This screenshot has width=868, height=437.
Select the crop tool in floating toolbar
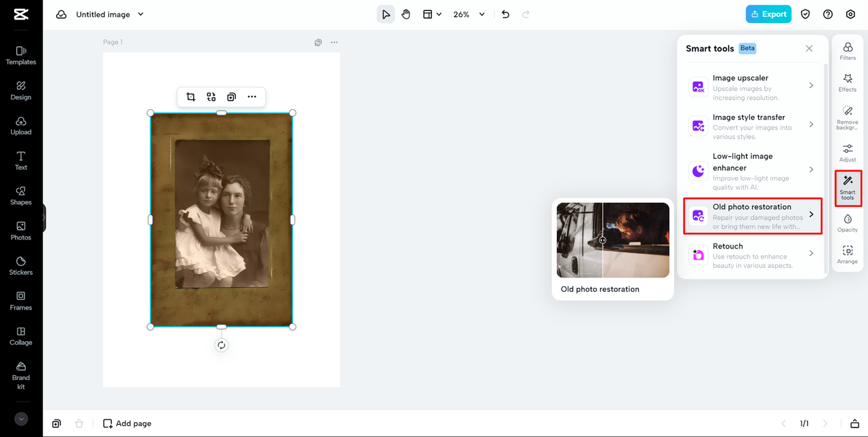coord(191,97)
